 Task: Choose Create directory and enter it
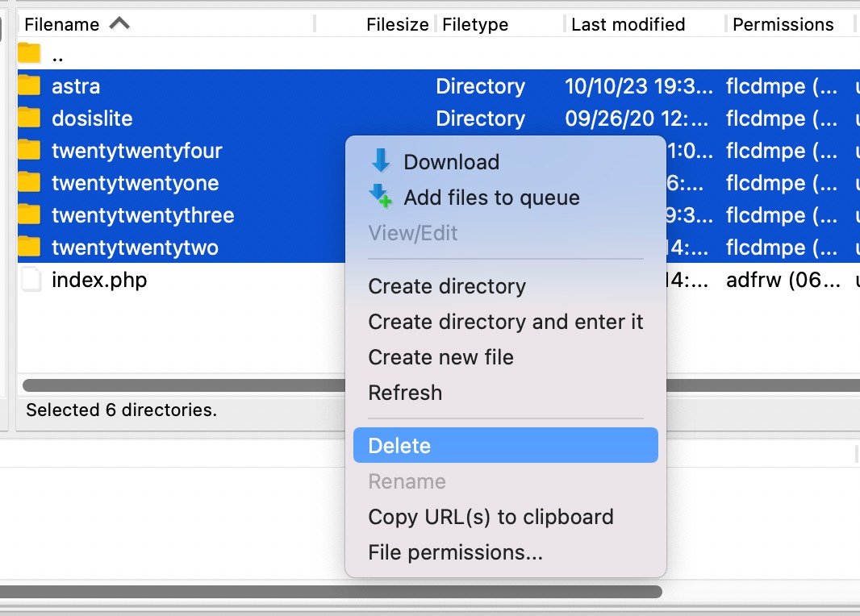[505, 322]
